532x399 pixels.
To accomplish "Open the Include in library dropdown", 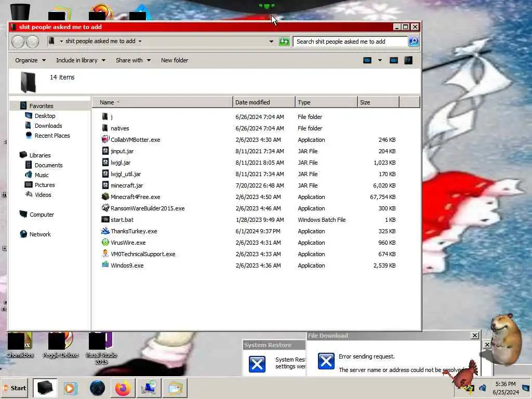I will (x=81, y=60).
